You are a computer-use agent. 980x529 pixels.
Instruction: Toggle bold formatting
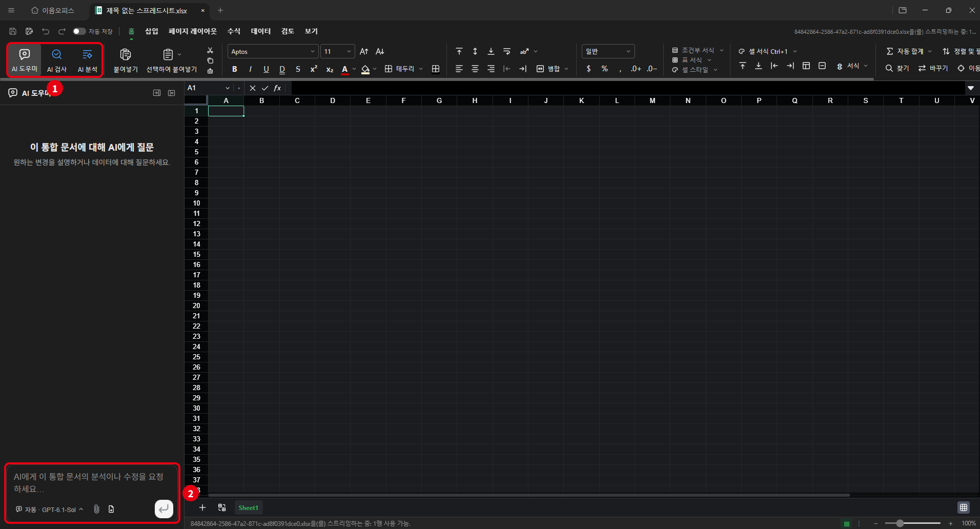coord(235,69)
